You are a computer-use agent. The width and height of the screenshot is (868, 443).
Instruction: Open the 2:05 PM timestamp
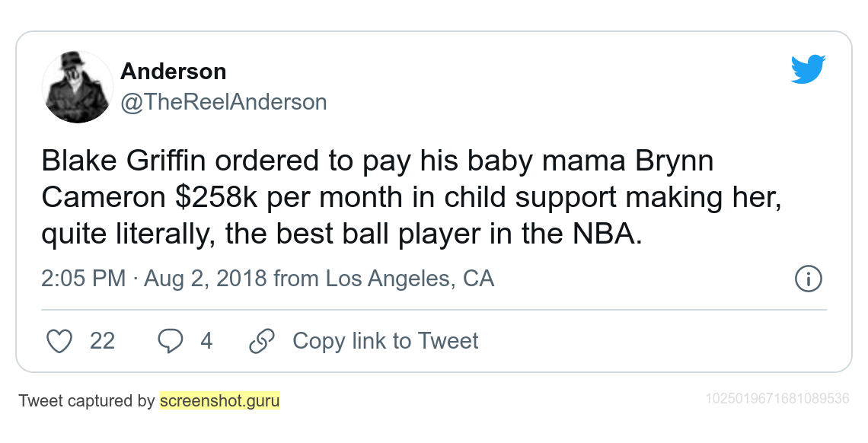pos(84,278)
